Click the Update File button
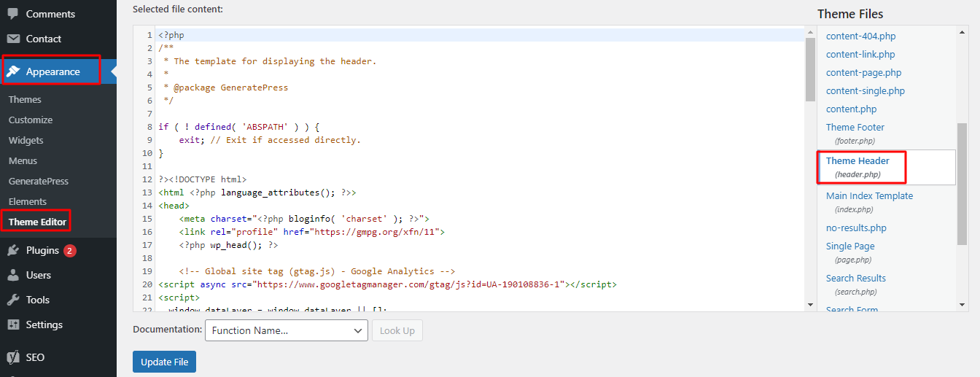 point(164,362)
